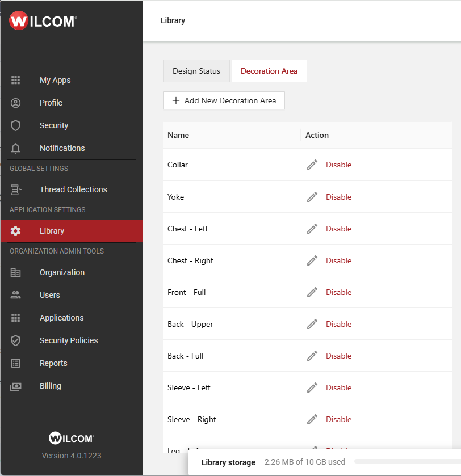Disable the Back - Full decoration area

coord(338,356)
